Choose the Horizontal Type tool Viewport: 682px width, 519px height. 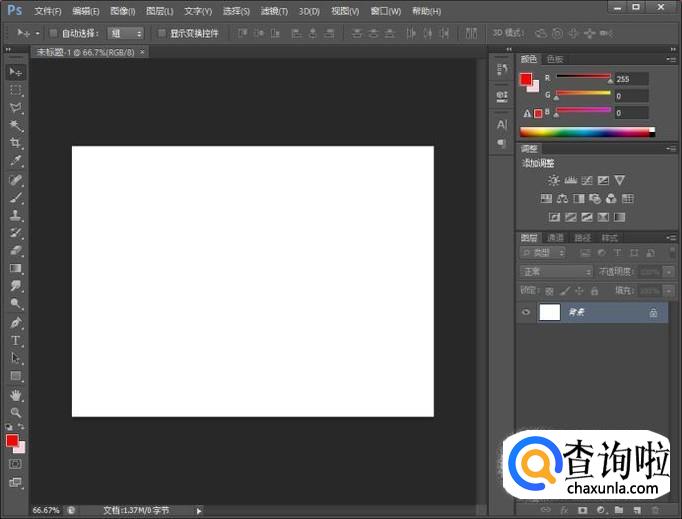16,341
